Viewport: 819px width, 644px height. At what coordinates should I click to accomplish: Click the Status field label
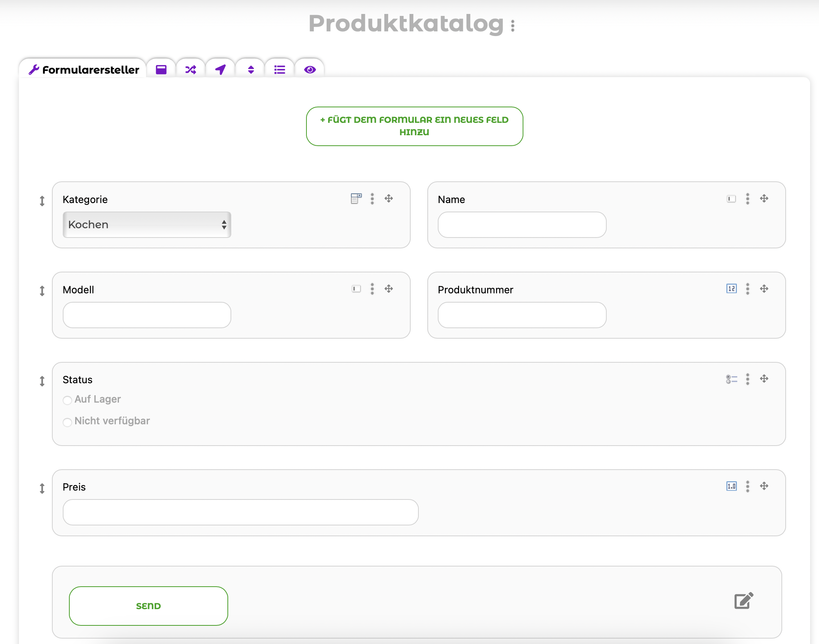pyautogui.click(x=77, y=380)
